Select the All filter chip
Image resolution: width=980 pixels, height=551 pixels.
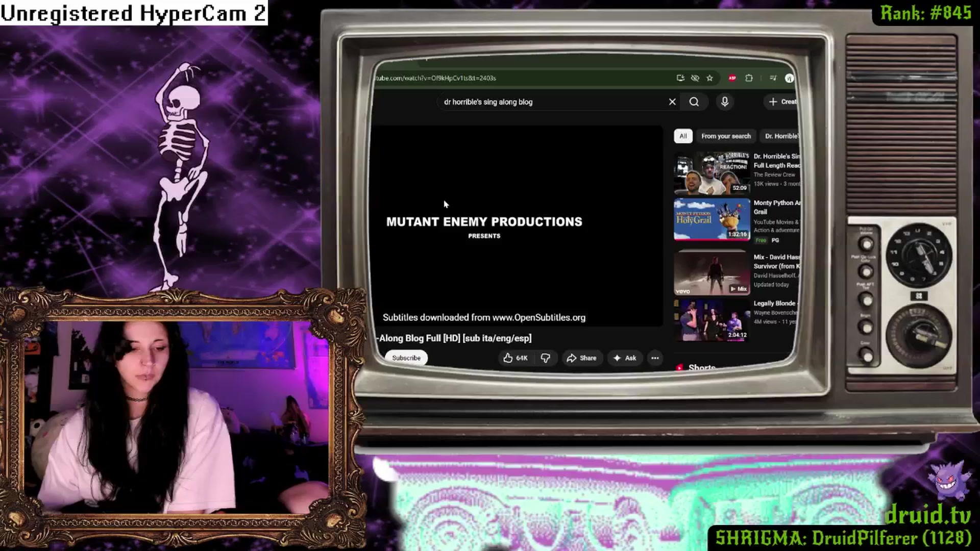683,136
